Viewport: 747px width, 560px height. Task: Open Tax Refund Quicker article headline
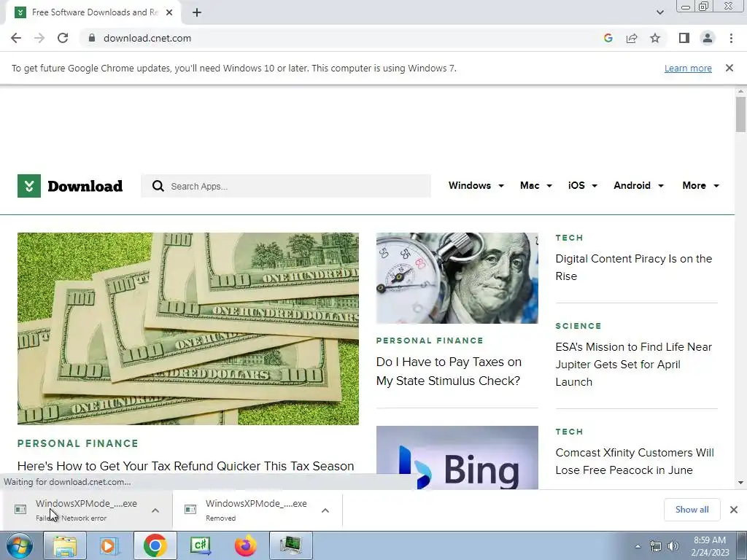(186, 466)
